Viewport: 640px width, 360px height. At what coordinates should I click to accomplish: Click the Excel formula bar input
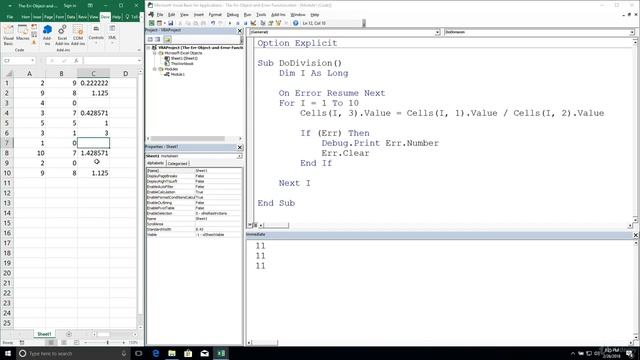click(x=109, y=60)
